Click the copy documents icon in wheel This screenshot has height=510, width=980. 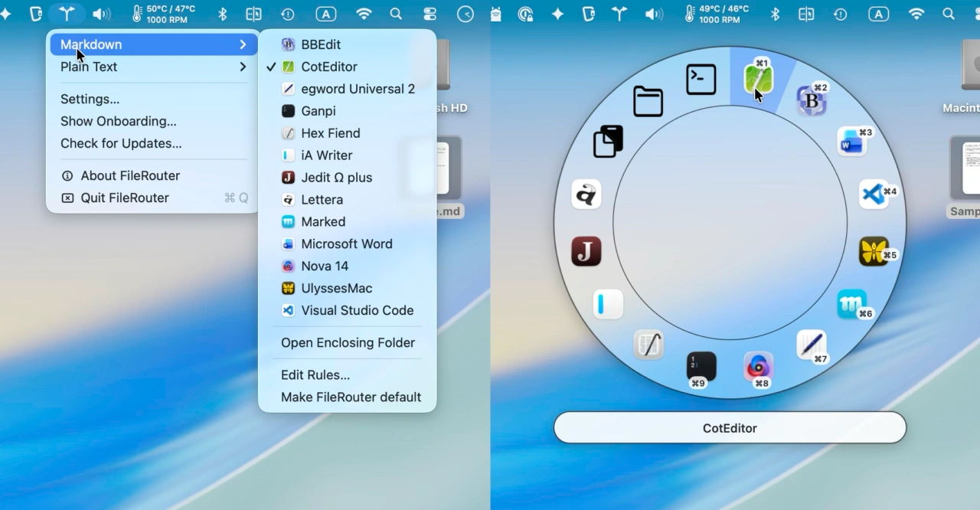(x=608, y=142)
